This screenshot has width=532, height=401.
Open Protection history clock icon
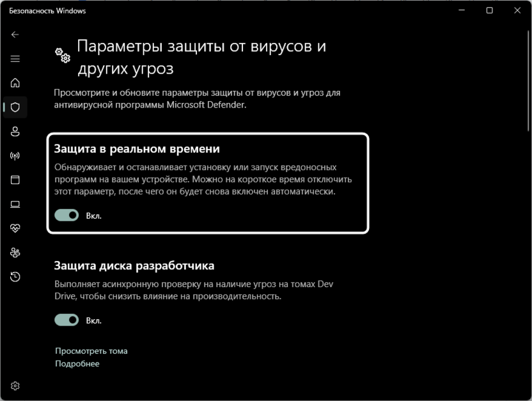tap(15, 277)
